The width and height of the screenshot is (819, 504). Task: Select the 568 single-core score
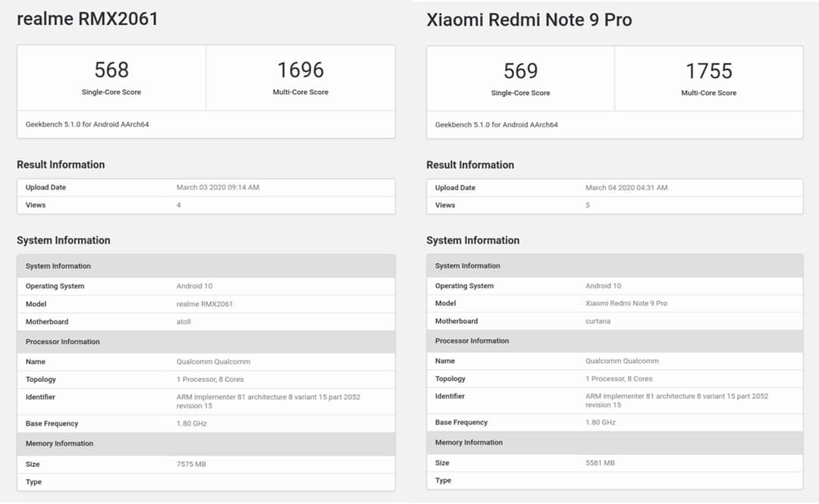tap(111, 70)
